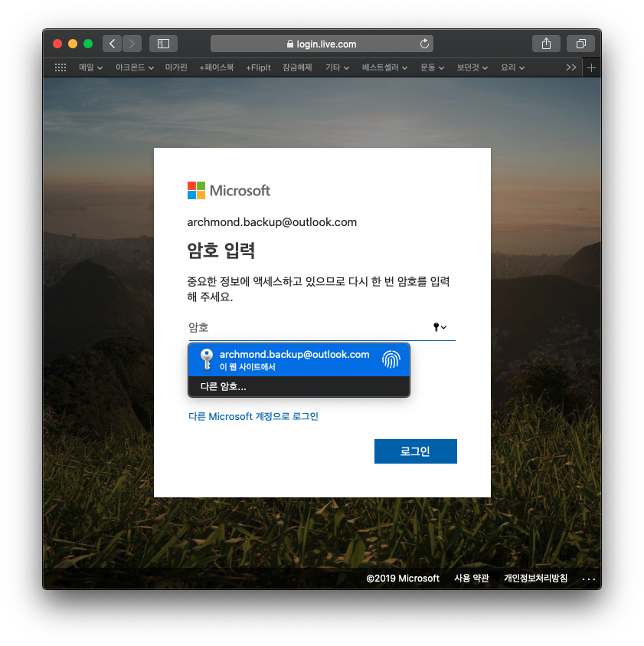Minimize the Safari window

(x=73, y=44)
